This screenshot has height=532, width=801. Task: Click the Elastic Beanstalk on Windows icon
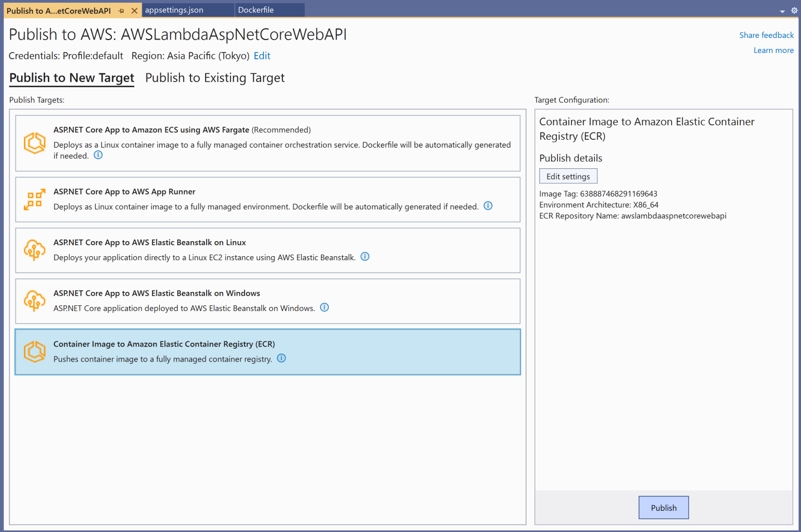(35, 301)
